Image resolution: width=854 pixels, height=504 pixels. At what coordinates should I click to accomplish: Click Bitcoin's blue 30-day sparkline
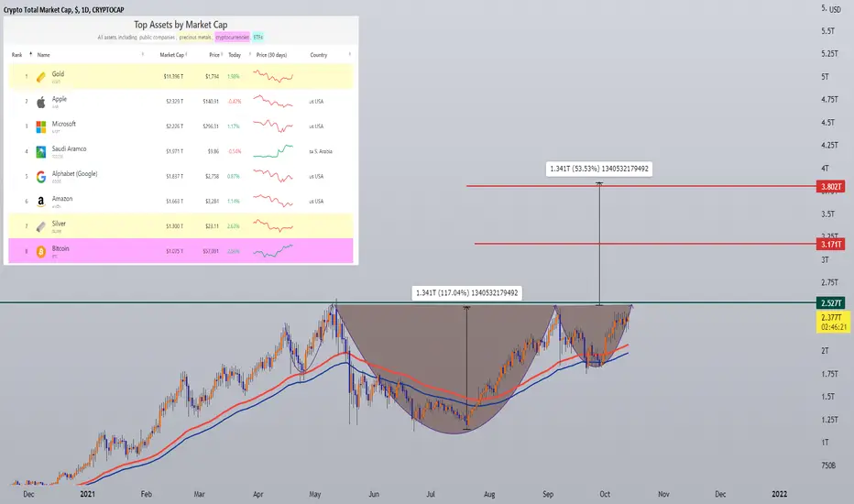(273, 251)
